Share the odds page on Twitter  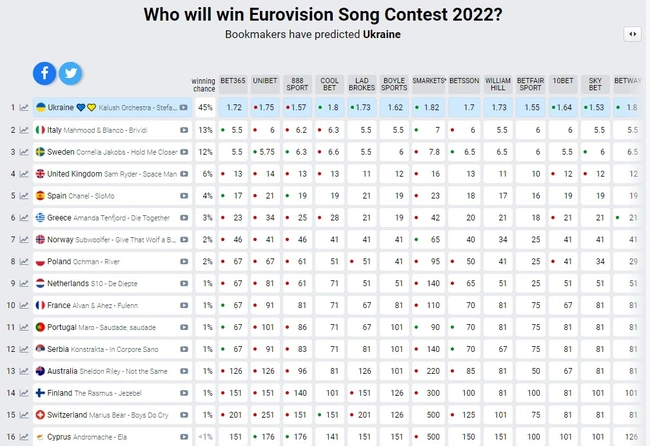[x=69, y=73]
